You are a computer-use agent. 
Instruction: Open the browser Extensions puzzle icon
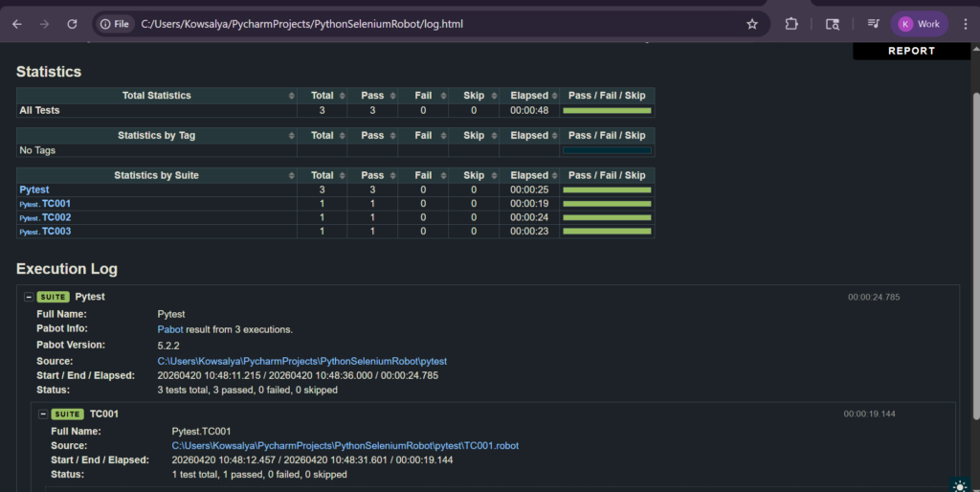[x=791, y=24]
